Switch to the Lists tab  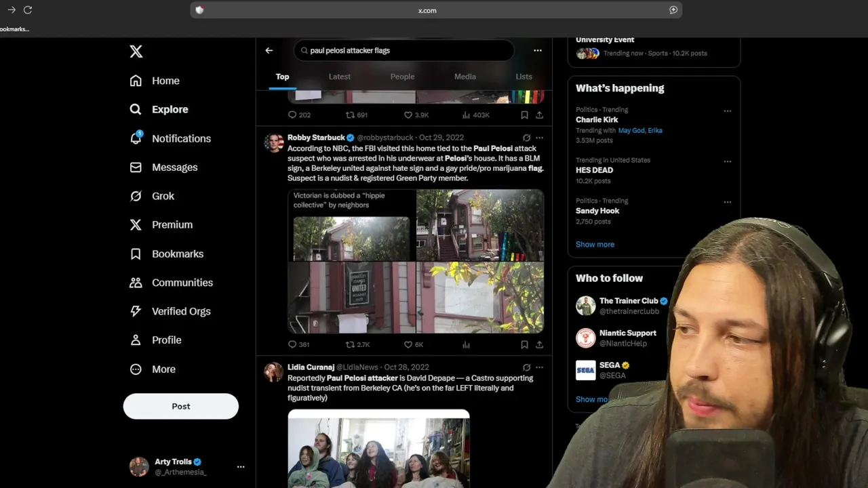tap(524, 77)
